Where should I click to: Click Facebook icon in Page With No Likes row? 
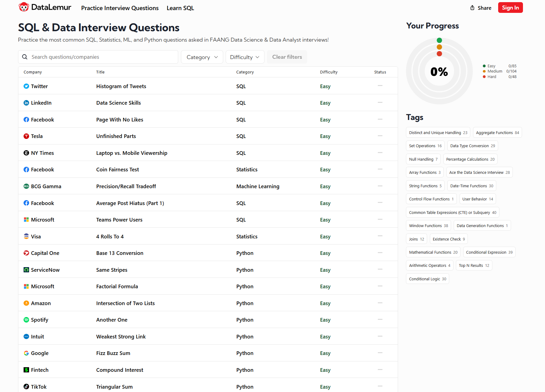pyautogui.click(x=26, y=120)
